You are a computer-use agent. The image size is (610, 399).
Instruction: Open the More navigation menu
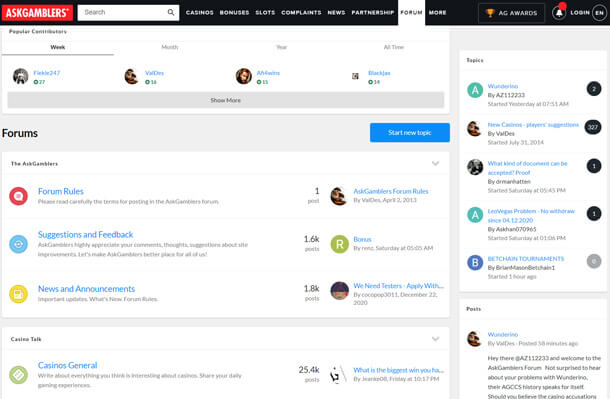(438, 12)
